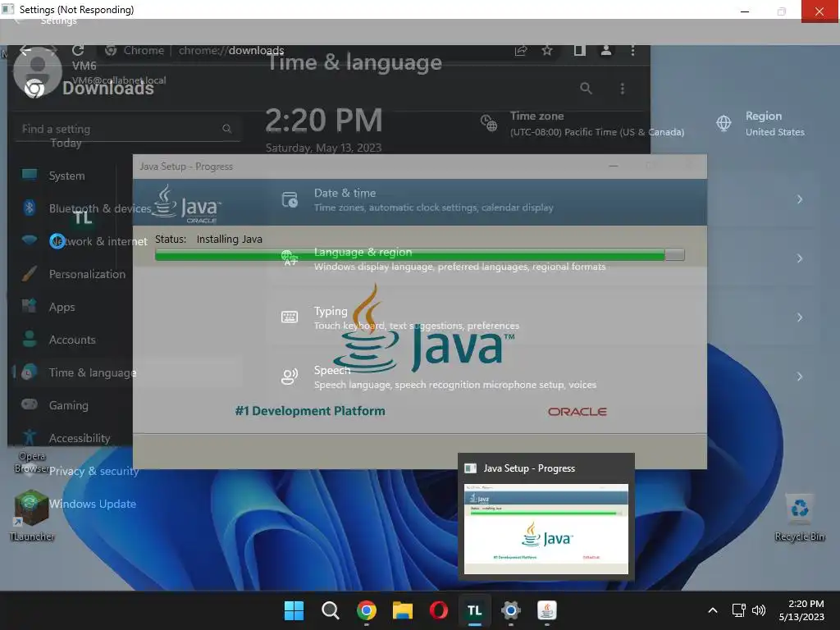Open Gaming in Settings sidebar
840x630 pixels.
click(x=68, y=405)
